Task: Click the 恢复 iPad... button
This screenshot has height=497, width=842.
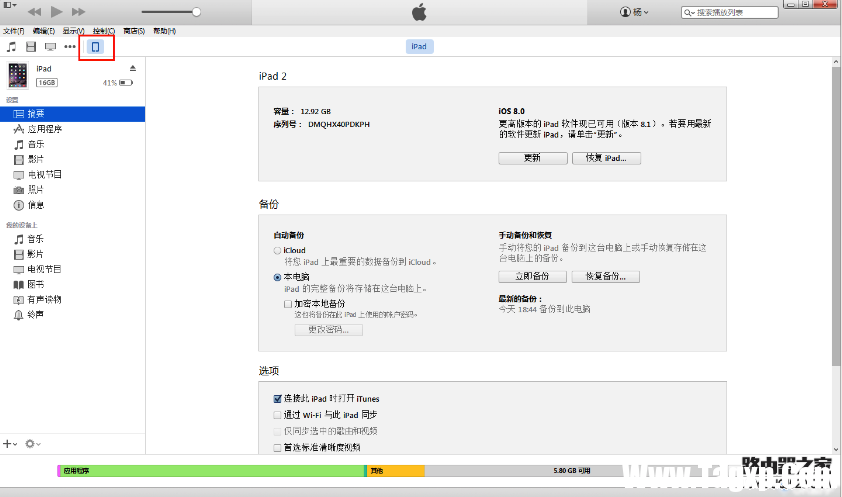Action: 606,158
